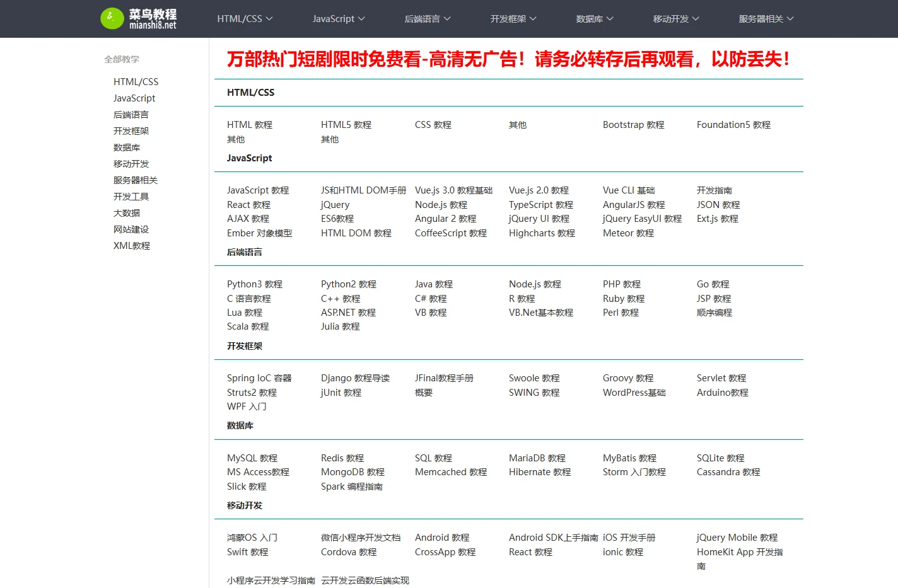Open the HTML5 教程 link
898x588 pixels.
click(346, 125)
